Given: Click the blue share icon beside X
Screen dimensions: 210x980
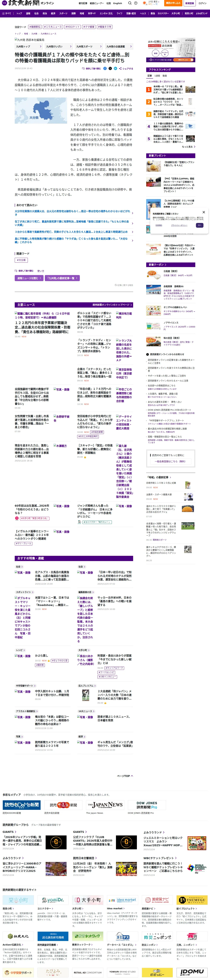Looking at the screenshot, I should point(115,68).
